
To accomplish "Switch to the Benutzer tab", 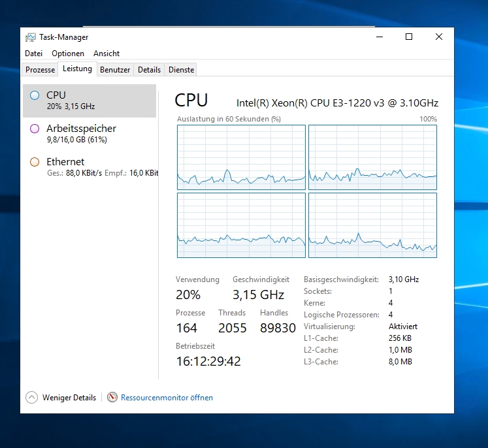I will tap(115, 70).
